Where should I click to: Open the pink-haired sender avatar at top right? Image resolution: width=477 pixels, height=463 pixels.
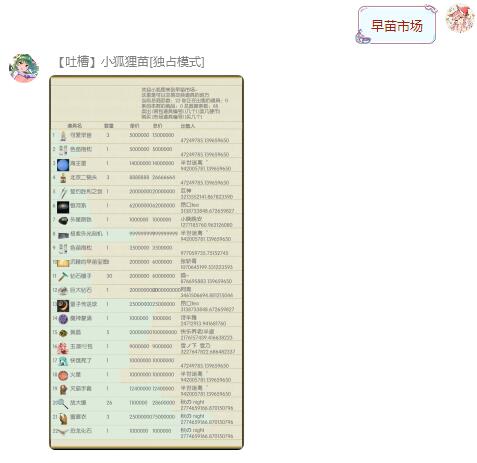click(x=460, y=19)
